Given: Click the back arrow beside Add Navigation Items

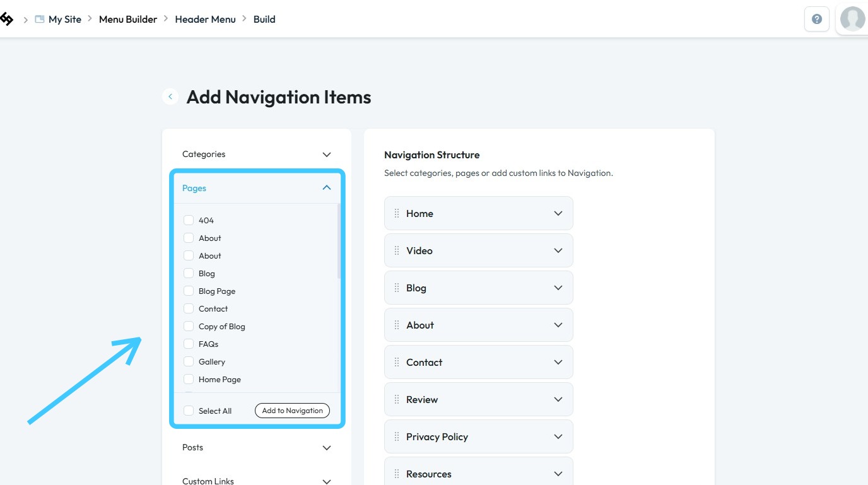Looking at the screenshot, I should click(170, 96).
